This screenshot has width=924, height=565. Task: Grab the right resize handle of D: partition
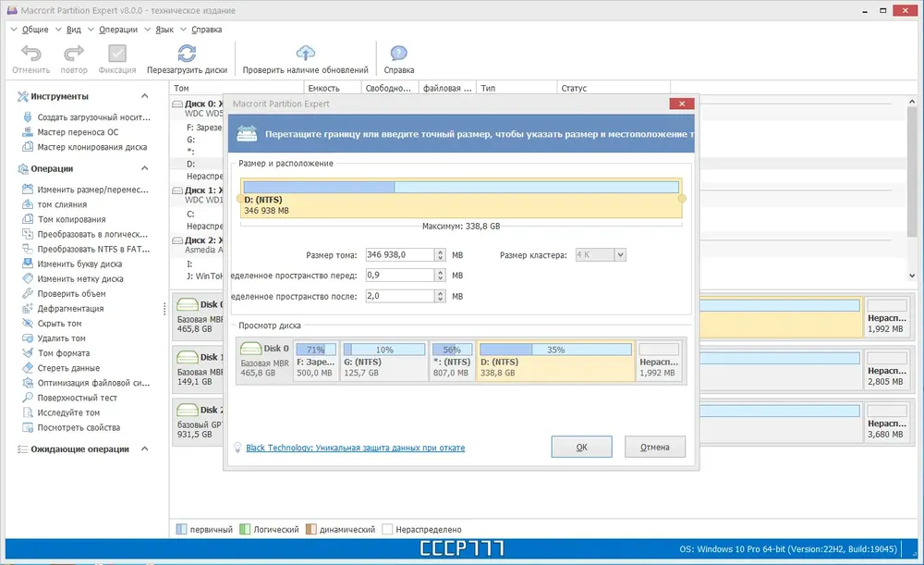682,199
